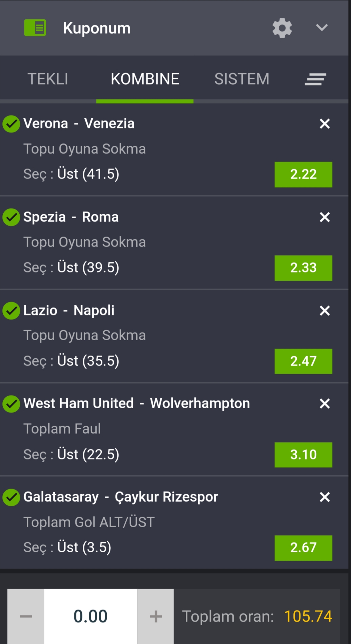Image resolution: width=351 pixels, height=644 pixels.
Task: Remove Galatasaray - Çaykur Rizespor bet
Action: tap(325, 497)
